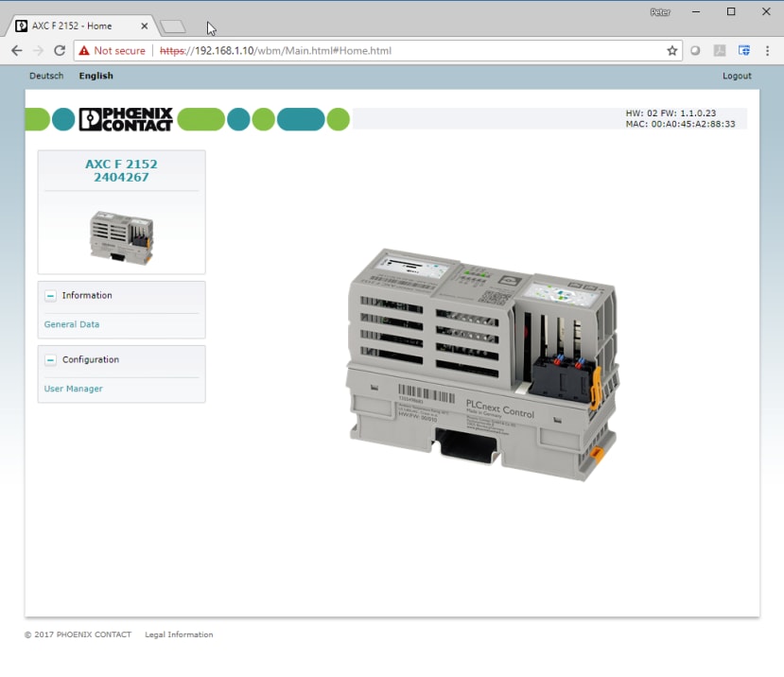Open General Data page
784x677 pixels.
(72, 324)
